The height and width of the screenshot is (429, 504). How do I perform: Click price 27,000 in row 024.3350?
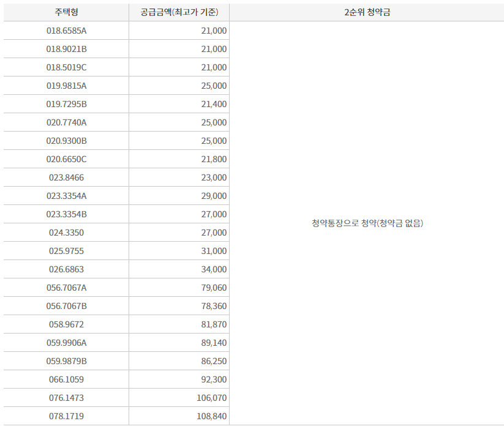coord(214,233)
